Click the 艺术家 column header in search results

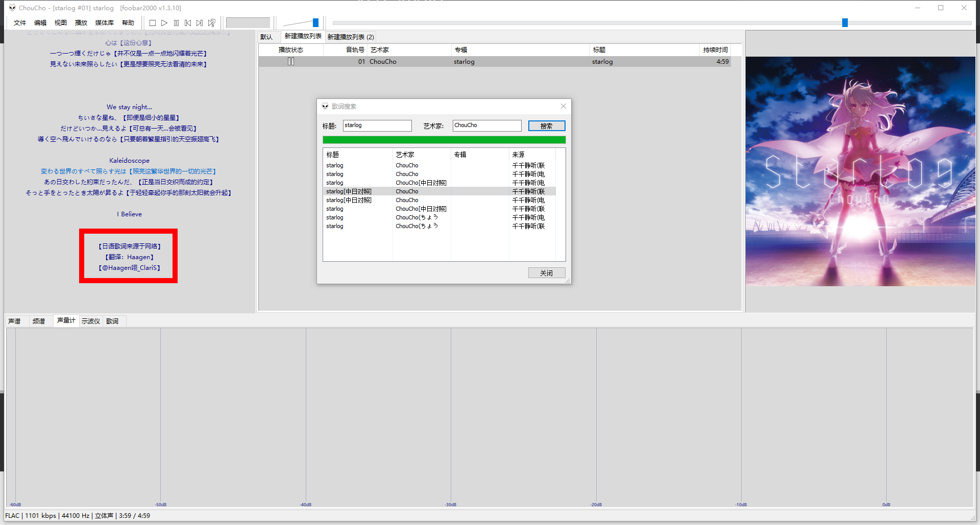[422, 155]
